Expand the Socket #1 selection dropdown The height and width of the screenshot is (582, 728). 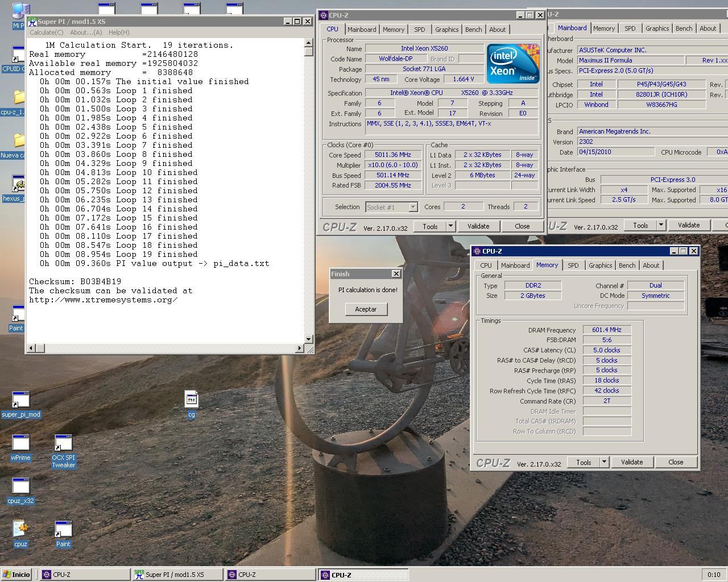pos(413,207)
